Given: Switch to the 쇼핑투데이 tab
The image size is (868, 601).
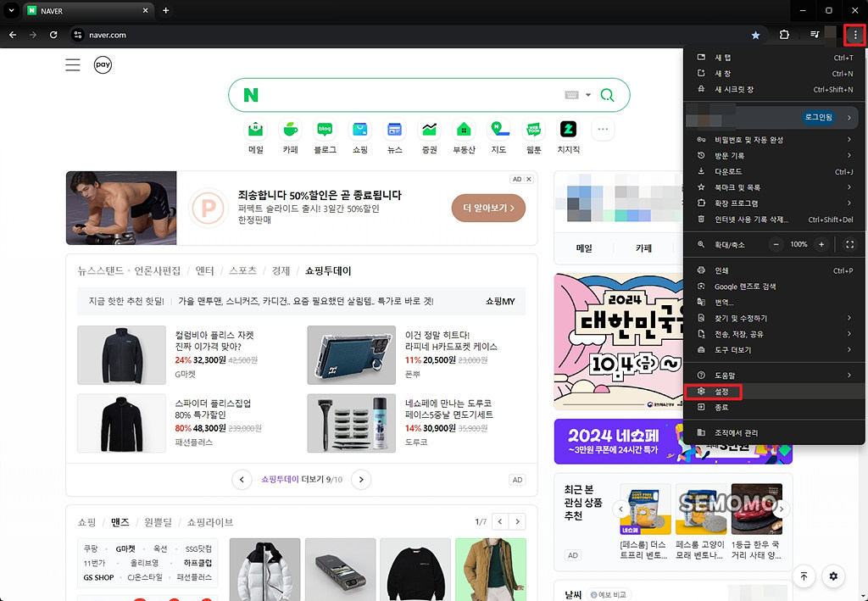Looking at the screenshot, I should (x=328, y=270).
